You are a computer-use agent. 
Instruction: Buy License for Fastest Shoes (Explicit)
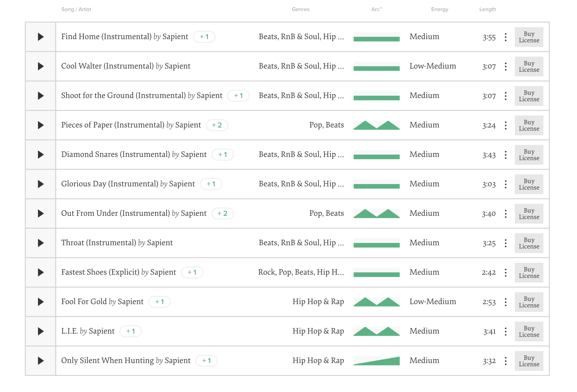tap(529, 273)
